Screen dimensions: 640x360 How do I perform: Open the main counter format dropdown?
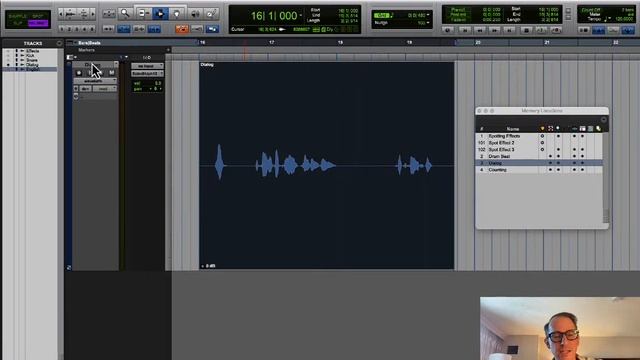pyautogui.click(x=301, y=16)
